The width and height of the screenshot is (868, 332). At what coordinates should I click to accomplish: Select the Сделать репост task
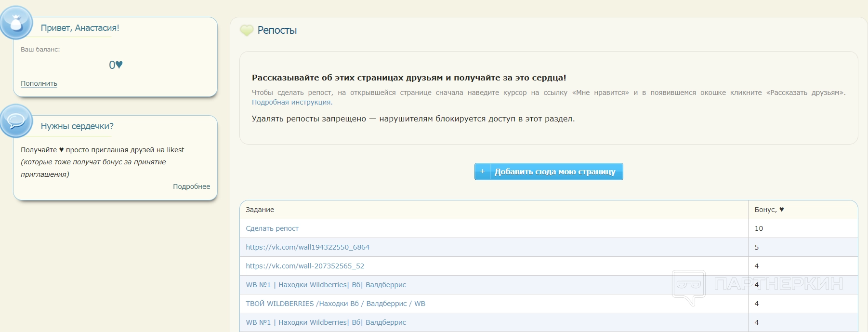click(x=272, y=228)
